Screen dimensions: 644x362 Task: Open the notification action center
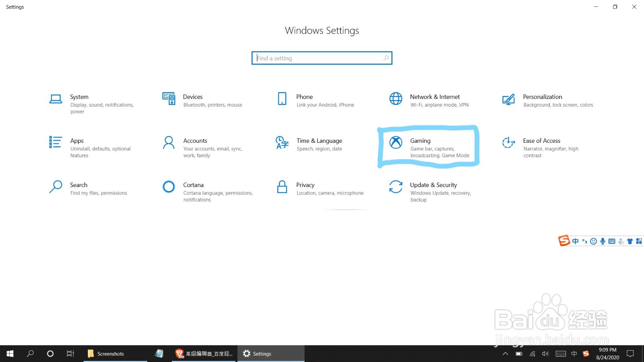pos(630,354)
